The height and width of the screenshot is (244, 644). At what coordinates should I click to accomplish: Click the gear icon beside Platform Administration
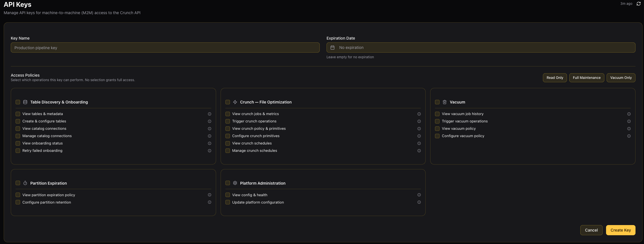[235, 183]
